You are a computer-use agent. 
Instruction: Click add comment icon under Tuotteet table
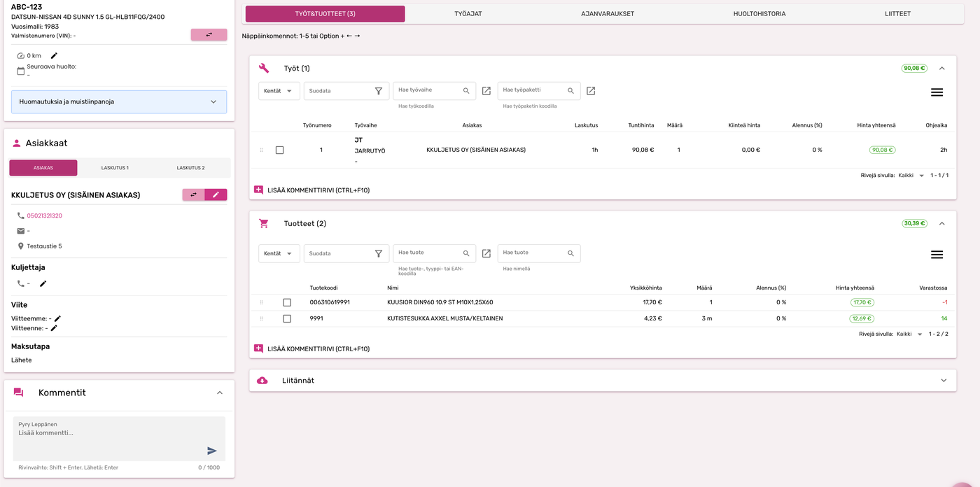[x=258, y=348]
